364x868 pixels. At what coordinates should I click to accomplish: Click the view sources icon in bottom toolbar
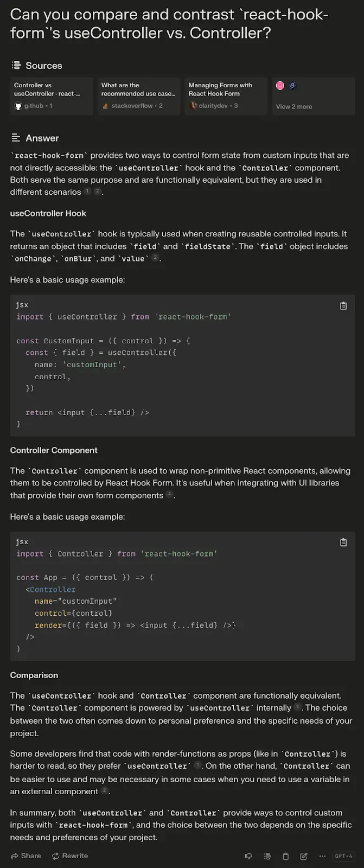(267, 856)
